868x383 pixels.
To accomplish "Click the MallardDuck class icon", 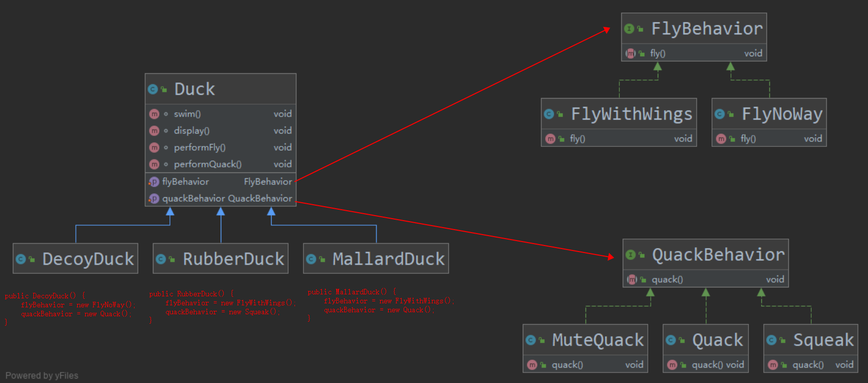I will coord(311,259).
